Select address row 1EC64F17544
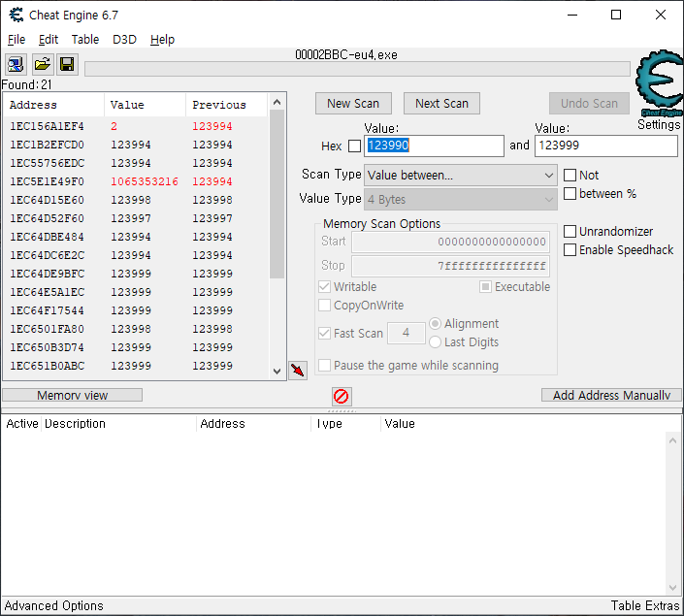Screen dimensions: 684x616 coord(137,310)
